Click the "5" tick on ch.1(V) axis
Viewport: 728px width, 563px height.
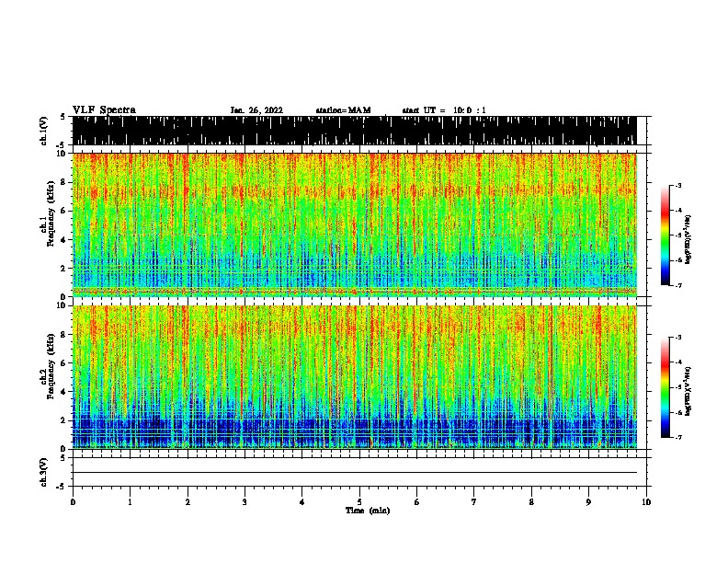(x=63, y=117)
